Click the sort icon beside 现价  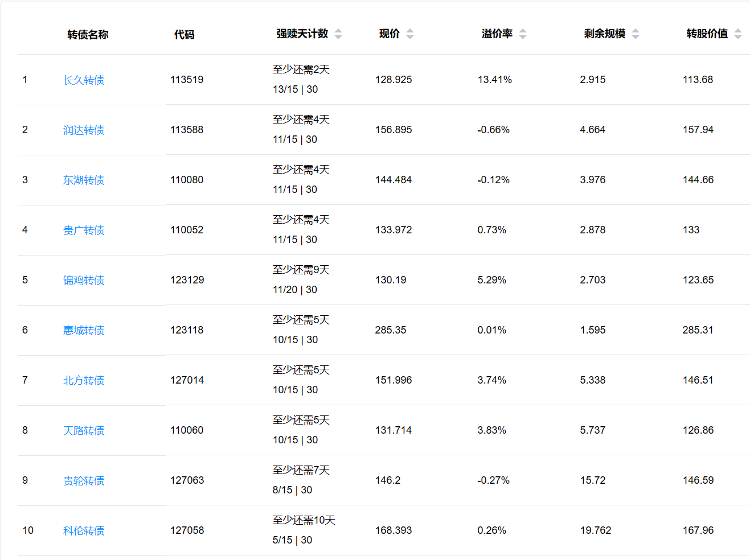click(x=410, y=34)
